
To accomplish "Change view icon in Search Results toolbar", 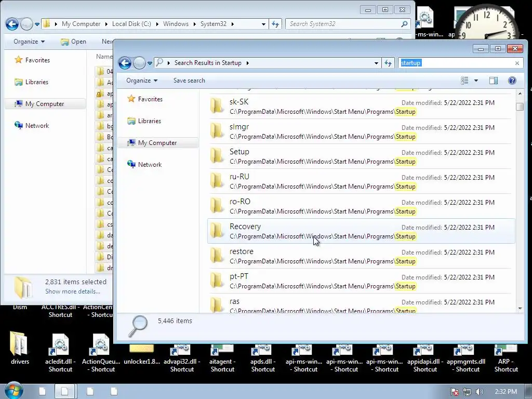I will click(x=465, y=81).
